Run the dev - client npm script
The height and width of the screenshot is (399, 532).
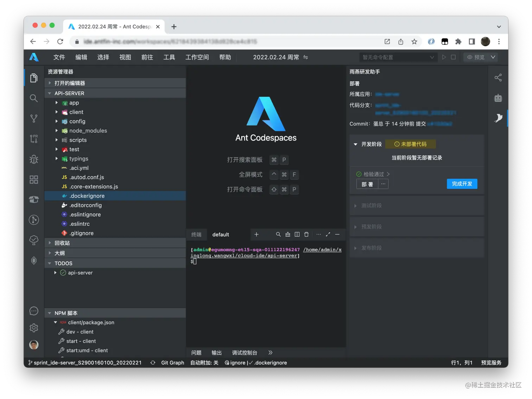tap(115, 332)
